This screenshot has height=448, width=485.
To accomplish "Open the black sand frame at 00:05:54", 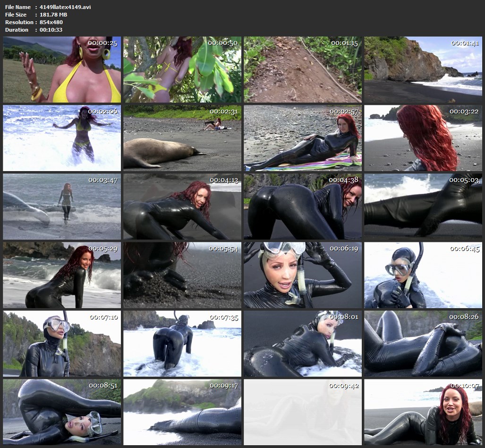I will tap(182, 275).
